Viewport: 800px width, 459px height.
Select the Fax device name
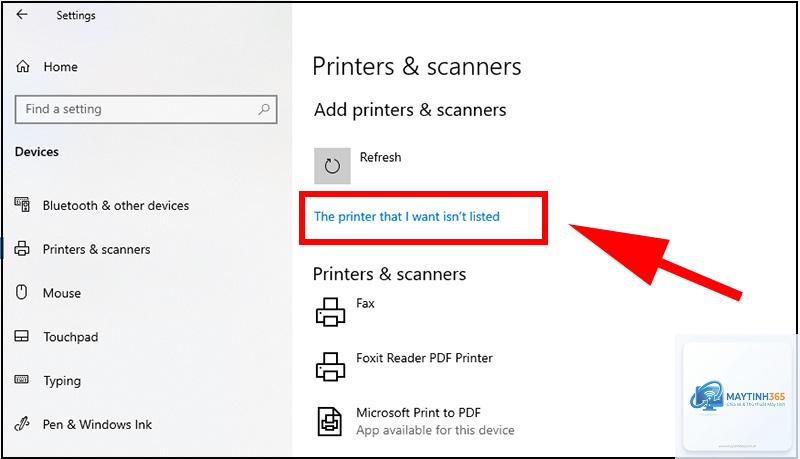365,303
